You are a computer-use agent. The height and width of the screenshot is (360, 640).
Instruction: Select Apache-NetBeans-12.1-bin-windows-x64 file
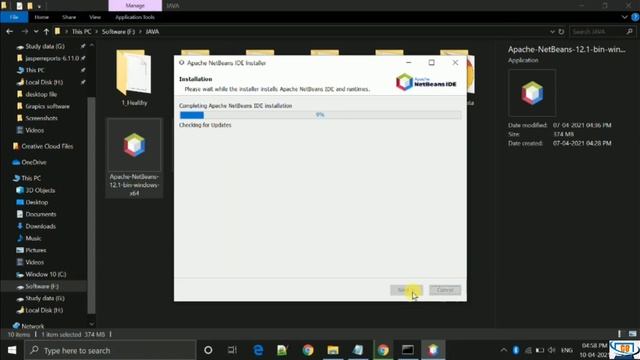click(x=134, y=158)
